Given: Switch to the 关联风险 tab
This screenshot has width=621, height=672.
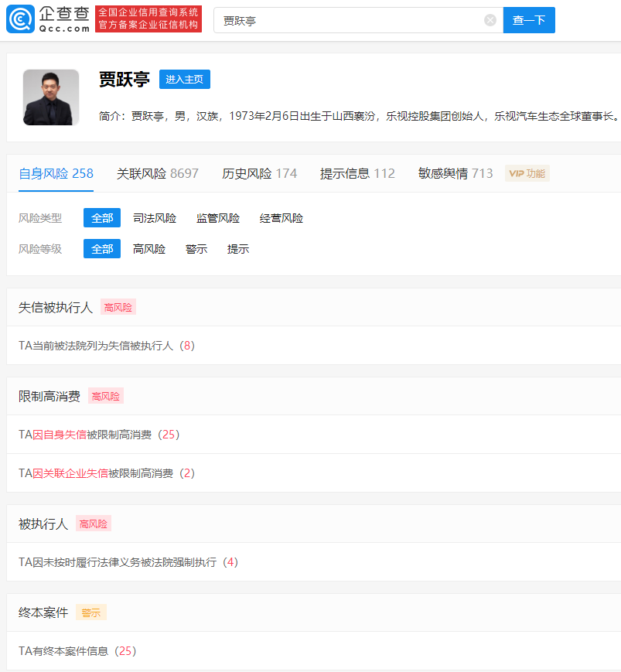Looking at the screenshot, I should tap(158, 173).
